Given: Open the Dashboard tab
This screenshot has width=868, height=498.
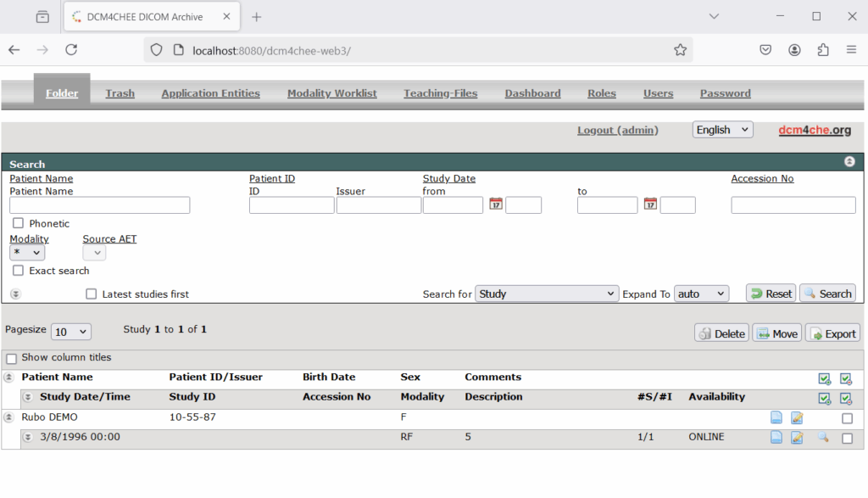Looking at the screenshot, I should [532, 93].
